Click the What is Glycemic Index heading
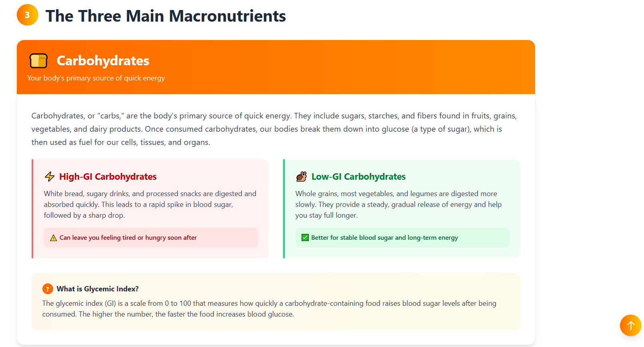The height and width of the screenshot is (347, 644). click(98, 289)
